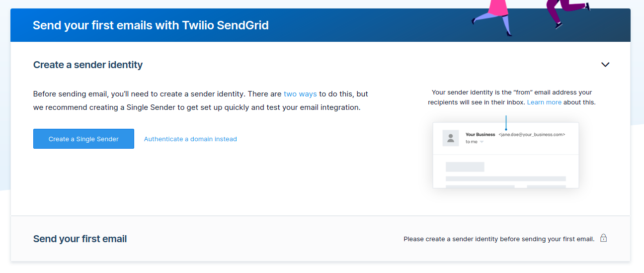The image size is (644, 273).
Task: Click the Create a sender identity heading
Action: point(88,65)
